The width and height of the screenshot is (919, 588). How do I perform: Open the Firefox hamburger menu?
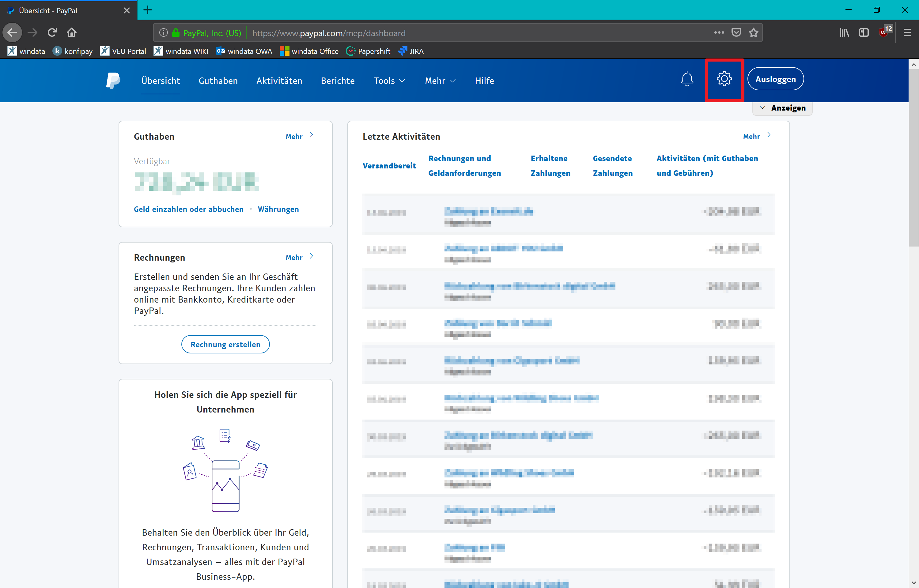(x=907, y=33)
